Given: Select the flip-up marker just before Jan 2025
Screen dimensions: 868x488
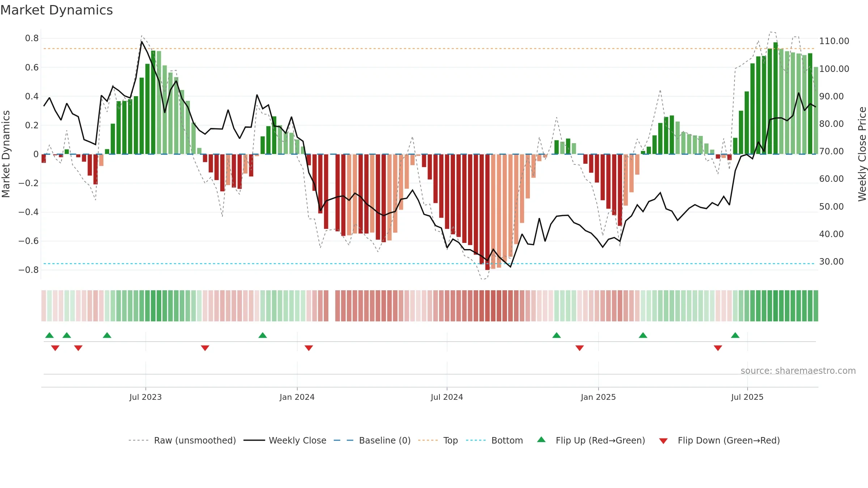Looking at the screenshot, I should (557, 335).
